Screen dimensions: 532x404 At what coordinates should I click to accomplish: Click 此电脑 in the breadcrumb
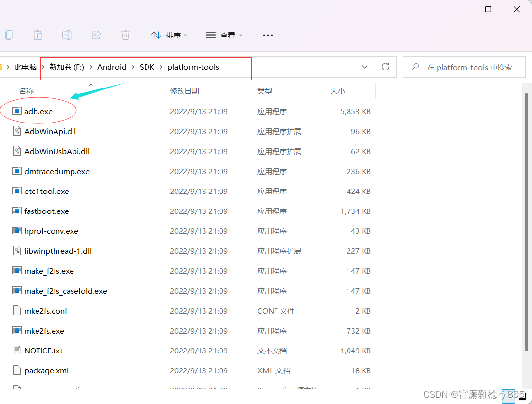point(25,67)
